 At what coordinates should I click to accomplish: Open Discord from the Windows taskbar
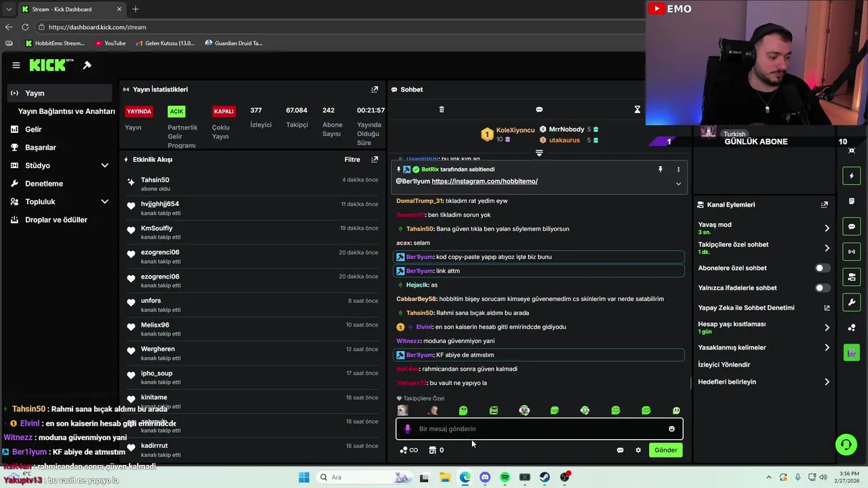485,477
